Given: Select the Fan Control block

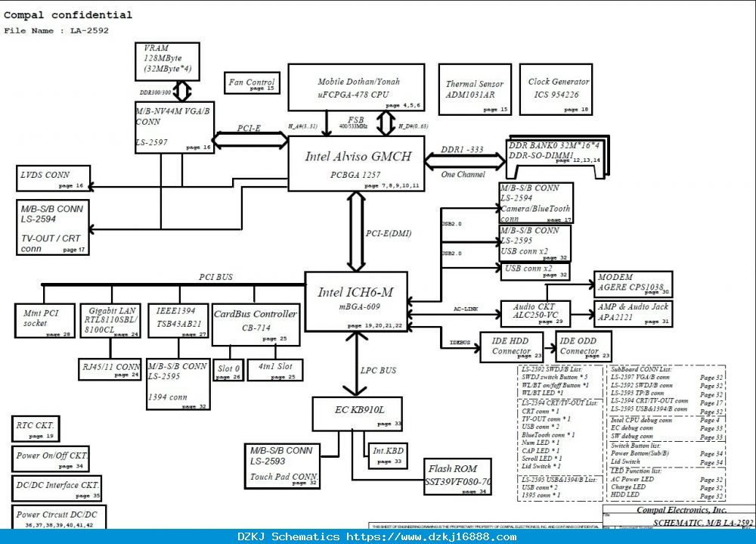Looking at the screenshot, I should point(253,83).
